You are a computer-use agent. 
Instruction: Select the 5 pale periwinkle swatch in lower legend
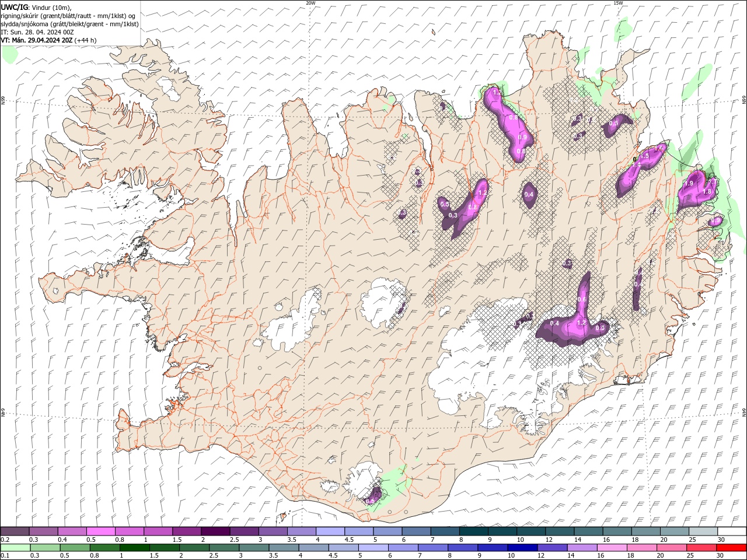pos(373,548)
